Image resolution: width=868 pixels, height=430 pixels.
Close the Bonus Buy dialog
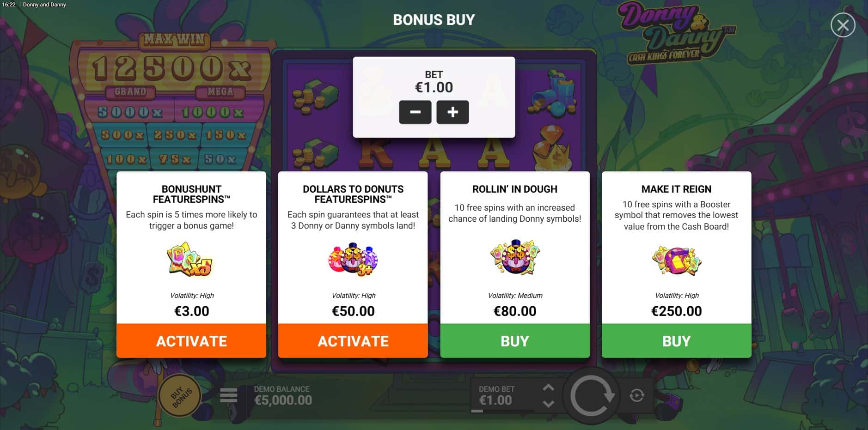pyautogui.click(x=843, y=25)
